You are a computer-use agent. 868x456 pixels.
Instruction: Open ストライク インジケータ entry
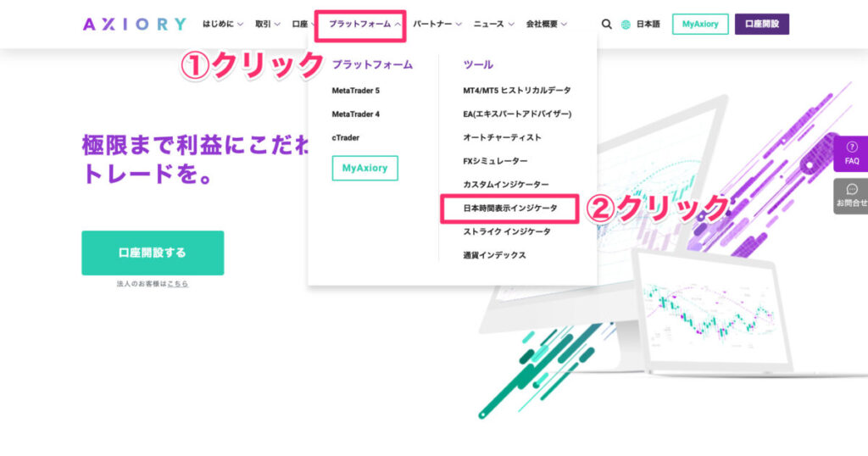[507, 232]
